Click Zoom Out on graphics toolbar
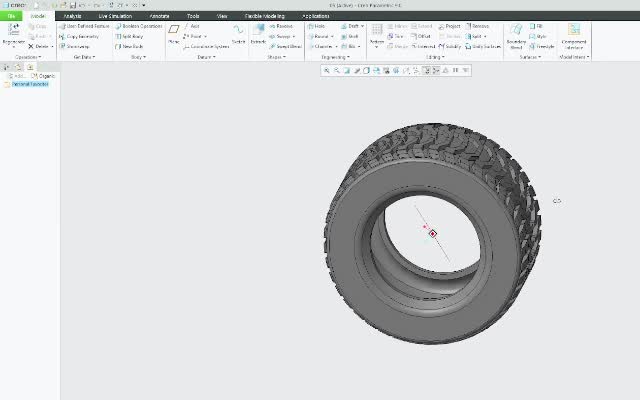This screenshot has height=400, width=640. point(337,71)
